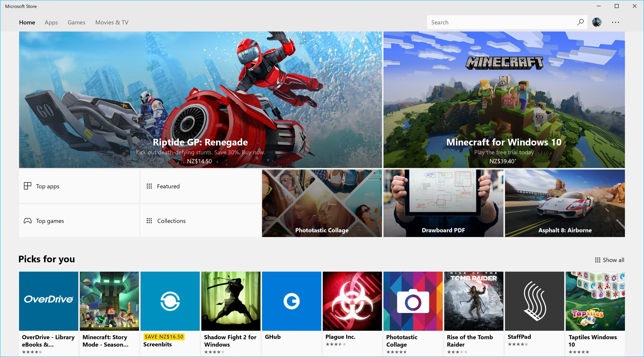Image resolution: width=644 pixels, height=357 pixels.
Task: Open the GHub app tile
Action: [291, 314]
